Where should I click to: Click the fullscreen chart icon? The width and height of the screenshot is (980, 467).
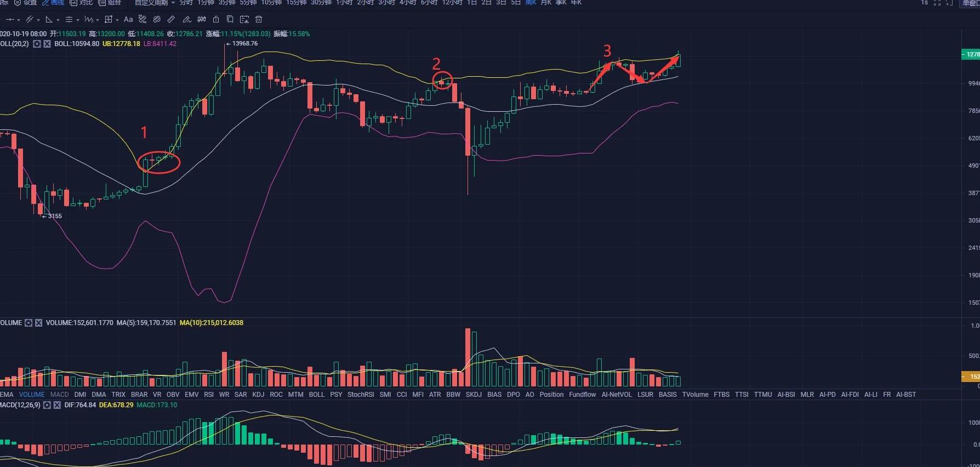click(x=937, y=2)
